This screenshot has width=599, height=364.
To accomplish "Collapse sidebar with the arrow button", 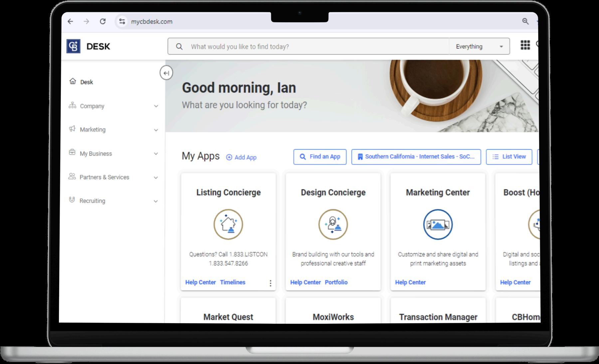I will (x=166, y=73).
